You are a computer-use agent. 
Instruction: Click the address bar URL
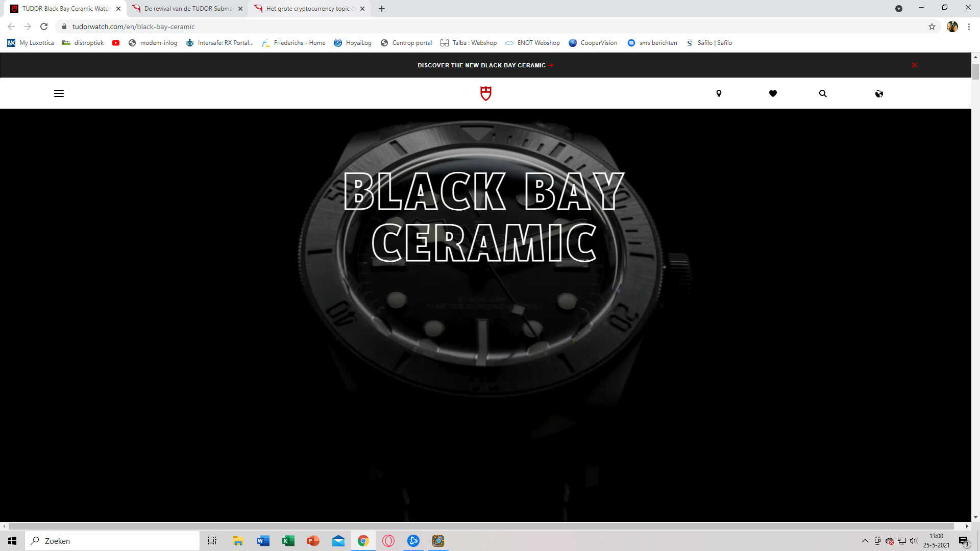click(x=134, y=27)
